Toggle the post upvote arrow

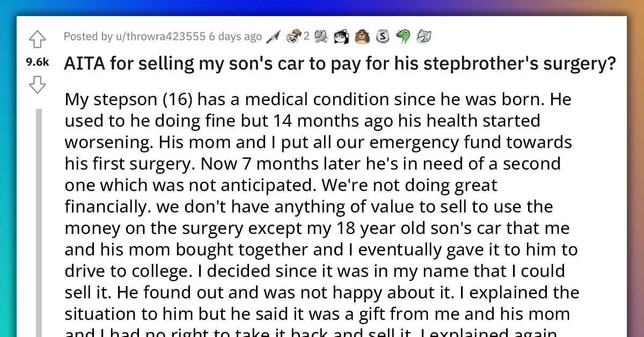pos(37,39)
